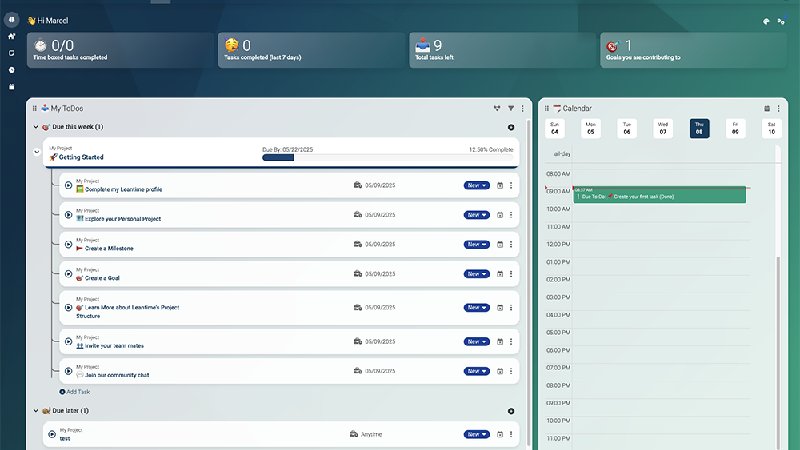Open the three-dot menu of My ToDos widget

tap(522, 108)
